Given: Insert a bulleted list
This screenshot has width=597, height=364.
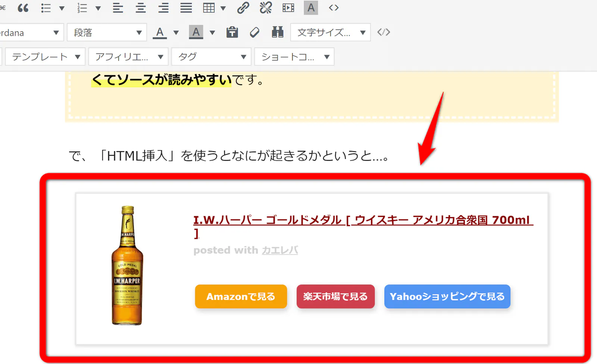Looking at the screenshot, I should coord(46,8).
